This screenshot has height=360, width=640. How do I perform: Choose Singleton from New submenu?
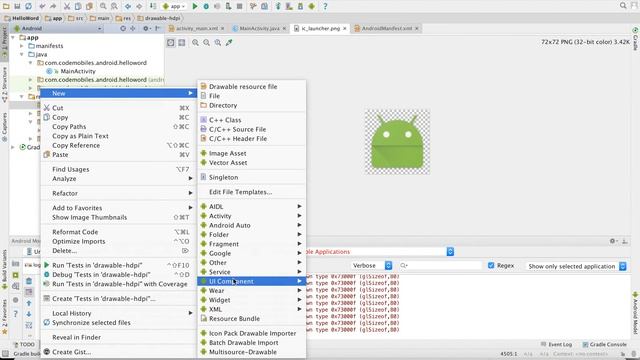251,178
